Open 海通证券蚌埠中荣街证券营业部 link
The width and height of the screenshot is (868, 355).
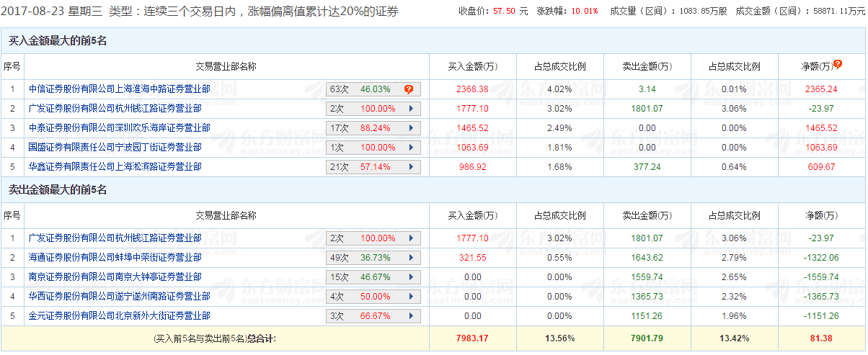[115, 258]
